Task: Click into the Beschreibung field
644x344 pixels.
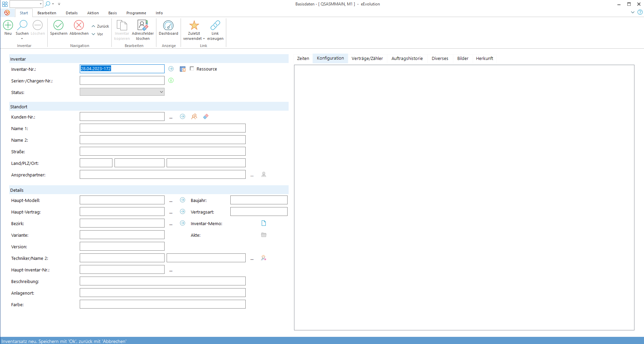Action: pyautogui.click(x=163, y=281)
